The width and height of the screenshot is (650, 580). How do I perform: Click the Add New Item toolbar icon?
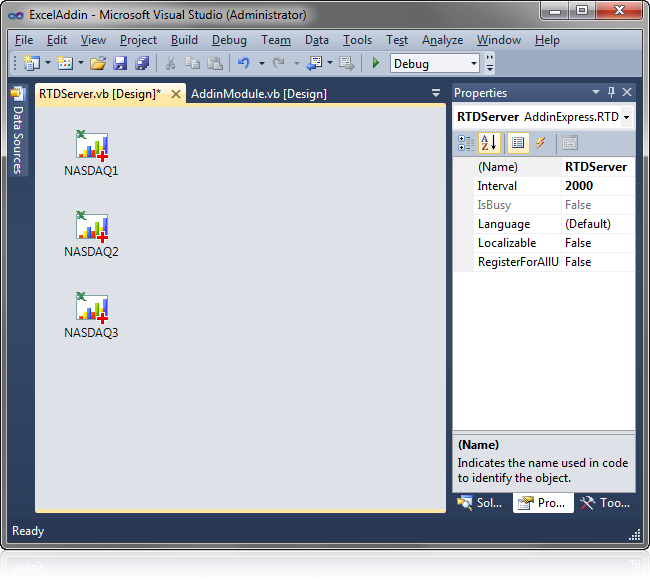[65, 63]
